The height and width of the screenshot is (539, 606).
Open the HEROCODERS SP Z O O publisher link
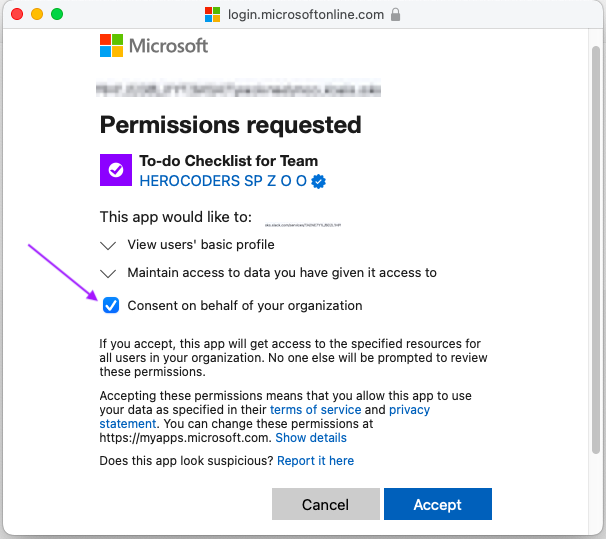(223, 181)
